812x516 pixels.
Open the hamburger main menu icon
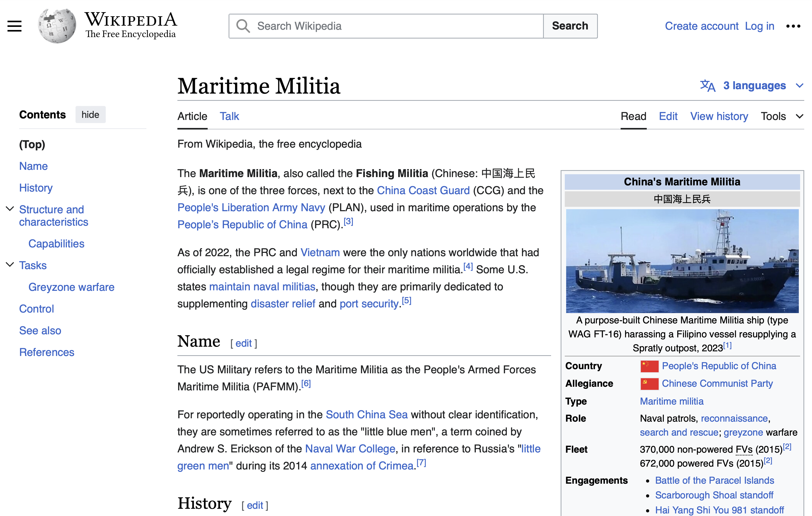pyautogui.click(x=14, y=26)
